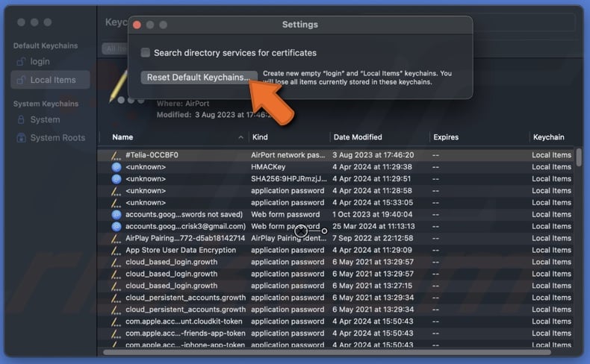The image size is (590, 364).
Task: Click the icon next to the AirPlay Pairing entry
Action: click(116, 239)
